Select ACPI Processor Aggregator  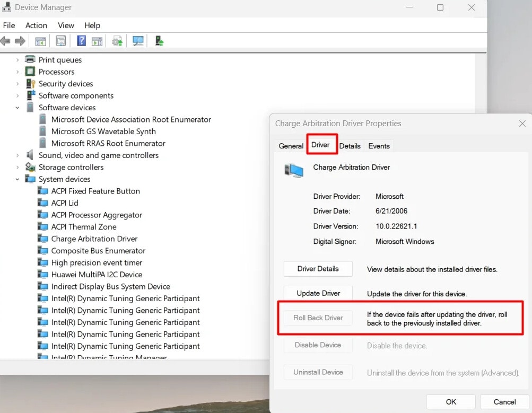pyautogui.click(x=97, y=215)
